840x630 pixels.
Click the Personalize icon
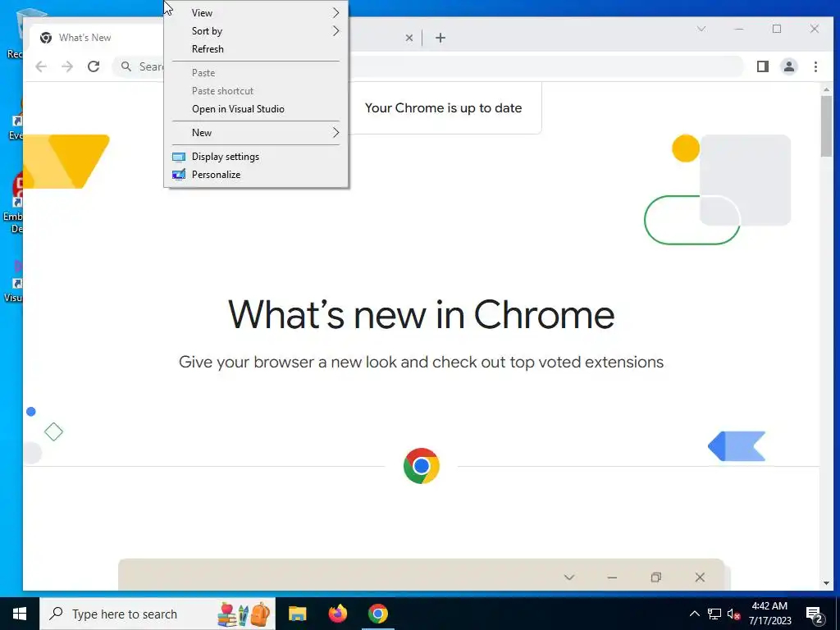(x=178, y=175)
